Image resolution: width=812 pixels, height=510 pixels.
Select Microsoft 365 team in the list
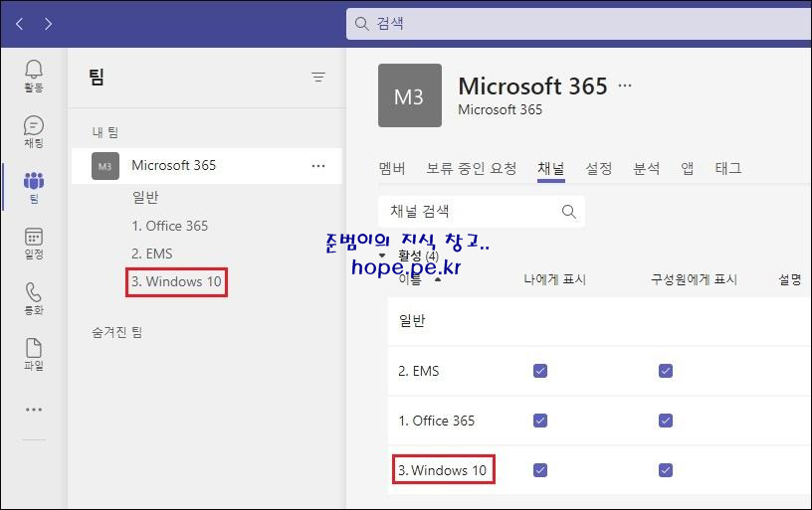(x=207, y=166)
